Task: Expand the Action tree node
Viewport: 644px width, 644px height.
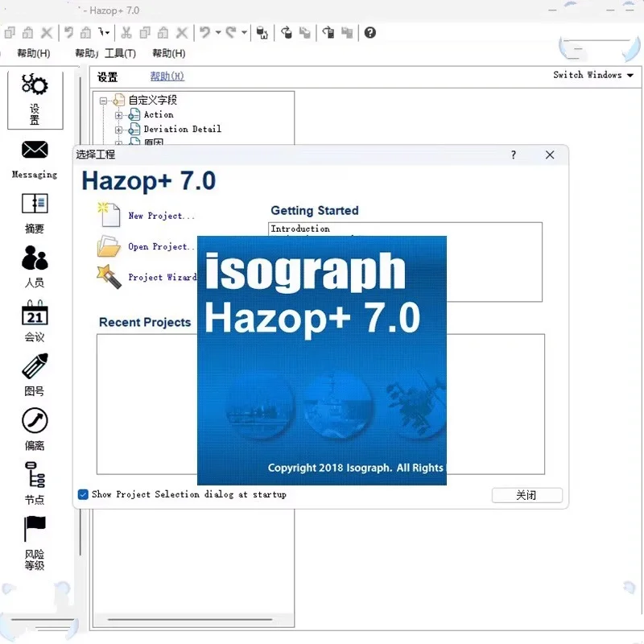Action: [x=118, y=115]
